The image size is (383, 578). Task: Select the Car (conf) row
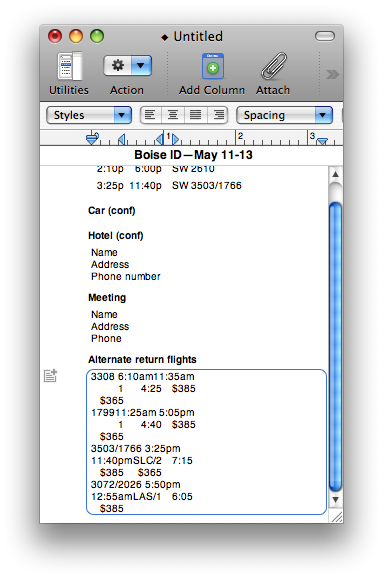pos(112,210)
